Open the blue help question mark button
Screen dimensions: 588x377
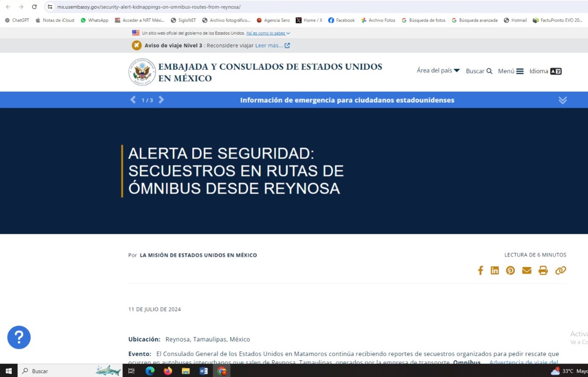pyautogui.click(x=19, y=338)
